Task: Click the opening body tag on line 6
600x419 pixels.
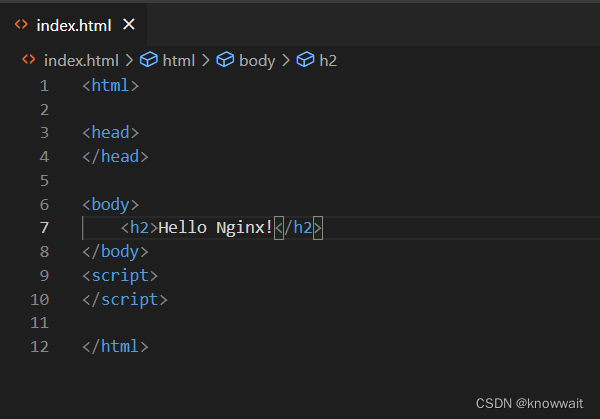Action: (110, 204)
